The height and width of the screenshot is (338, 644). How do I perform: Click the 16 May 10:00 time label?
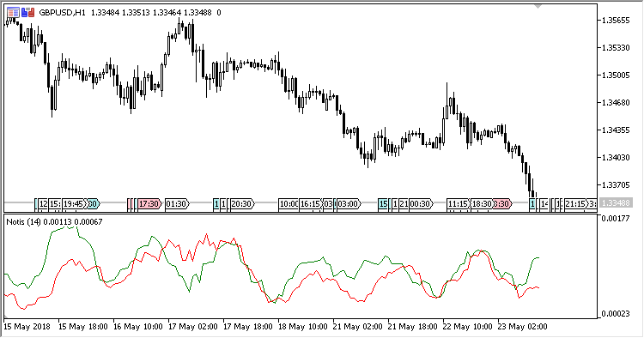pos(138,327)
